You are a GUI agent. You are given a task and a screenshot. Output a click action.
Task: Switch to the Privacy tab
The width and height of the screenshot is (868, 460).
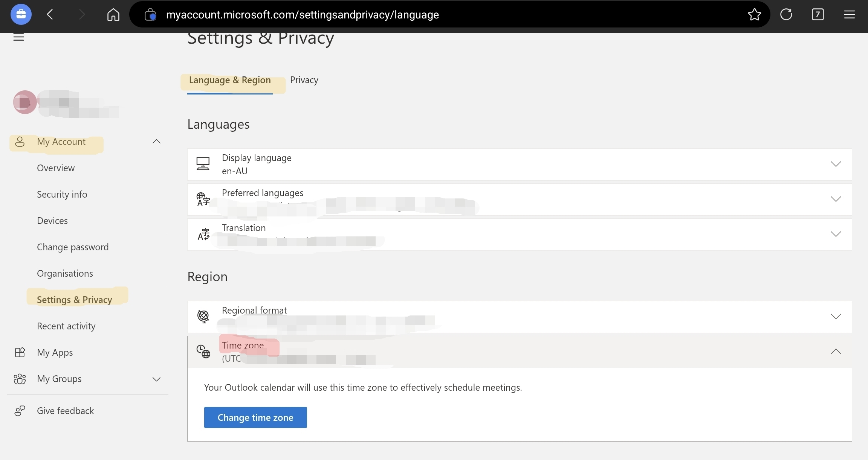(x=304, y=80)
